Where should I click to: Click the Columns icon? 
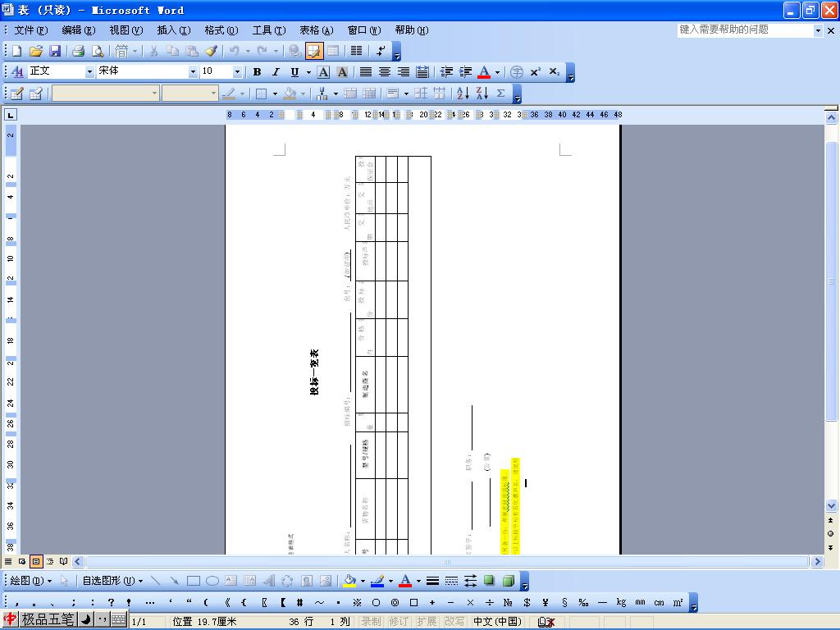pyautogui.click(x=356, y=51)
